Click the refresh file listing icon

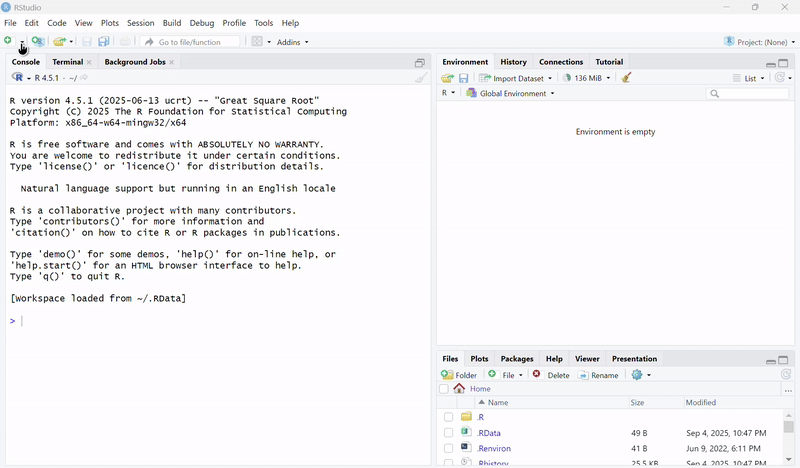(786, 375)
